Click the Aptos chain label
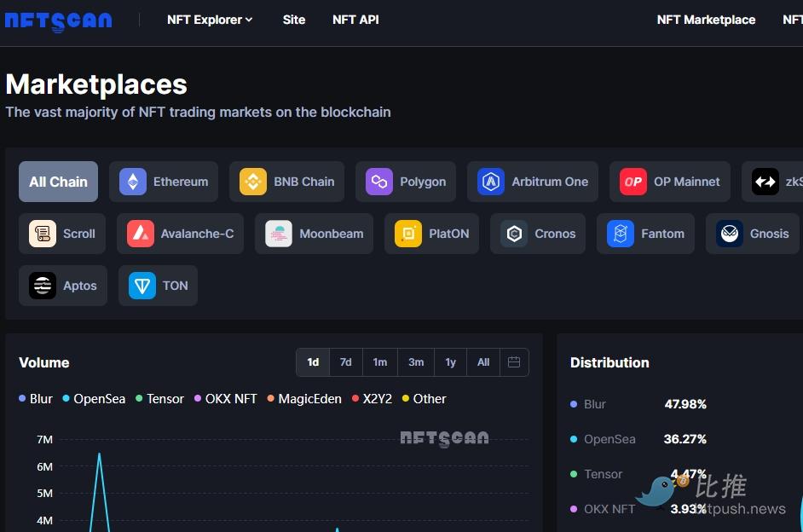 80,286
